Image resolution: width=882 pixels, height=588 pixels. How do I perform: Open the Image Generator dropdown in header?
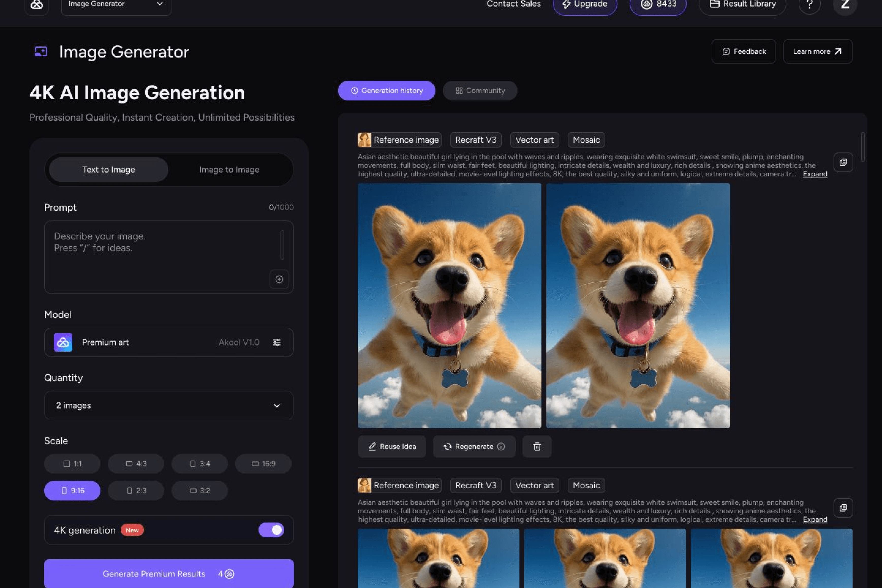[116, 5]
